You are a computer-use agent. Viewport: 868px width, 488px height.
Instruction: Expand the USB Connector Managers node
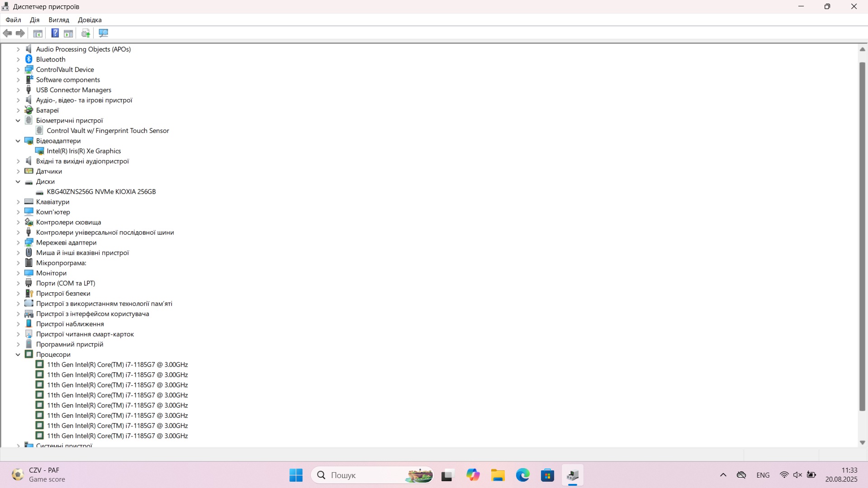[18, 90]
